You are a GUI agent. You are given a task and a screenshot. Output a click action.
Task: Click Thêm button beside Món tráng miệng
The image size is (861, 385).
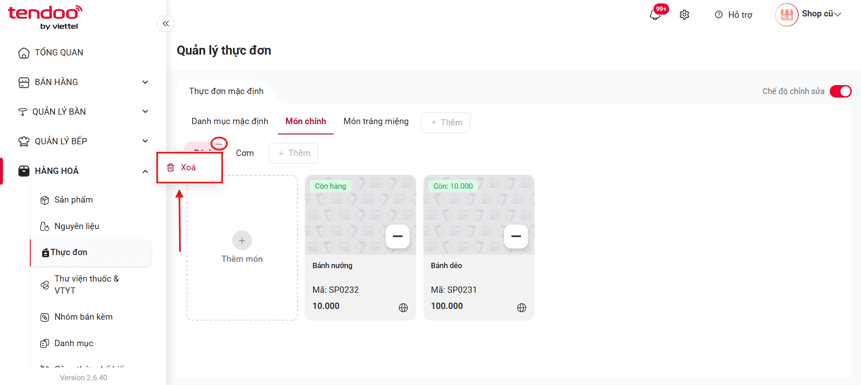(446, 122)
